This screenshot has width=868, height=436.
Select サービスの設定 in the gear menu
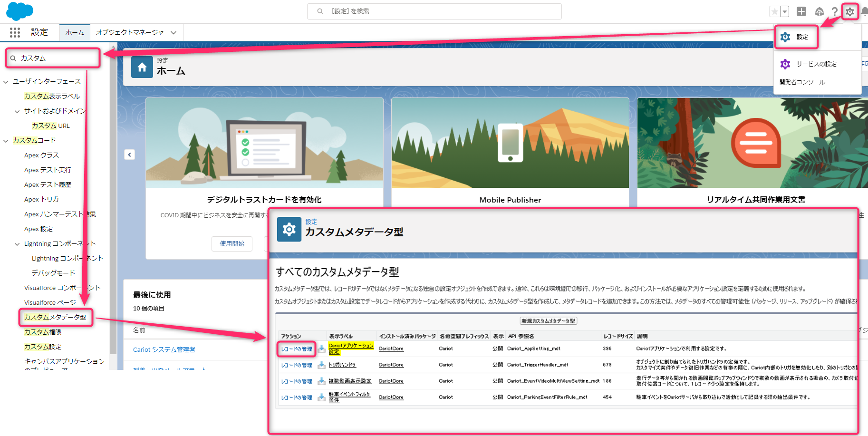817,64
